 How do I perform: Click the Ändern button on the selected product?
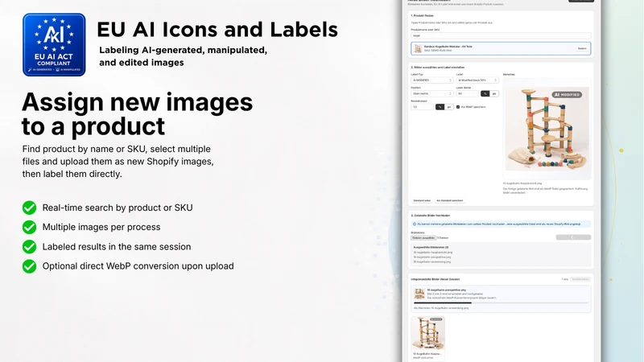pyautogui.click(x=582, y=48)
